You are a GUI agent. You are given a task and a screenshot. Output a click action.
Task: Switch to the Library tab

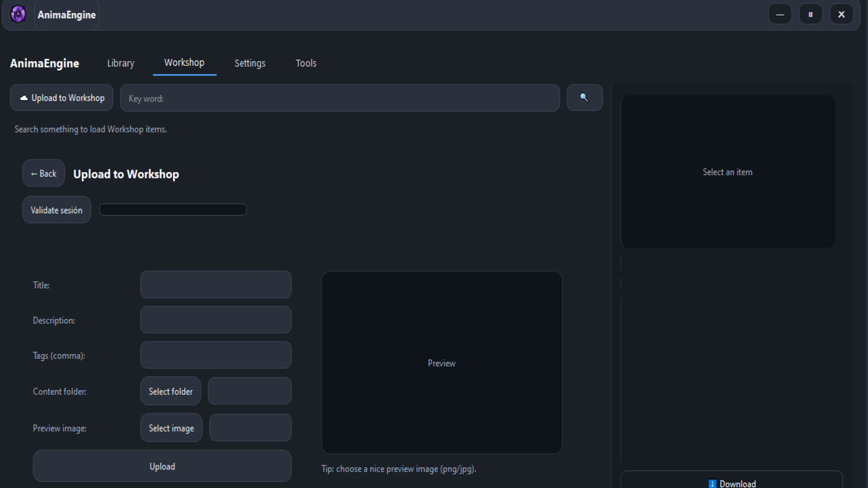click(x=120, y=63)
